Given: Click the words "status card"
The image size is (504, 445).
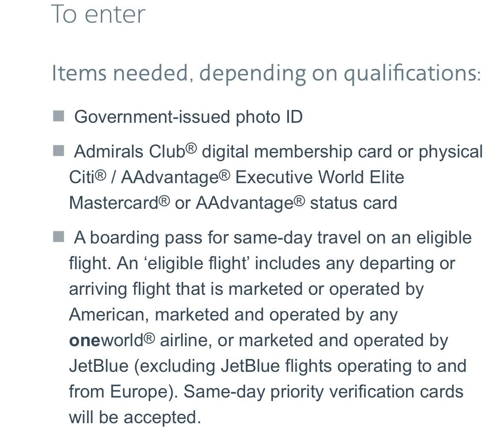Looking at the screenshot, I should click(354, 203).
